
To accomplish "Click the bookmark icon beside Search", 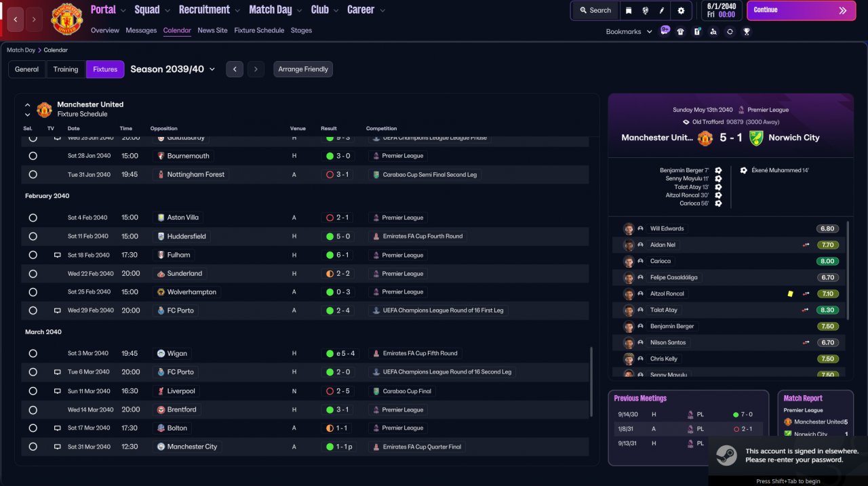I will tap(629, 10).
